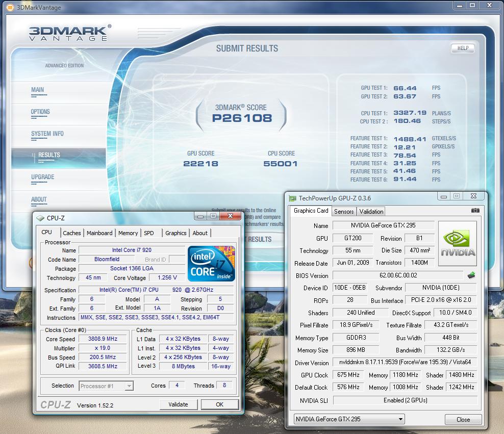Click the NVIDIA logo in GPU-Z
The height and width of the screenshot is (434, 504).
(458, 243)
